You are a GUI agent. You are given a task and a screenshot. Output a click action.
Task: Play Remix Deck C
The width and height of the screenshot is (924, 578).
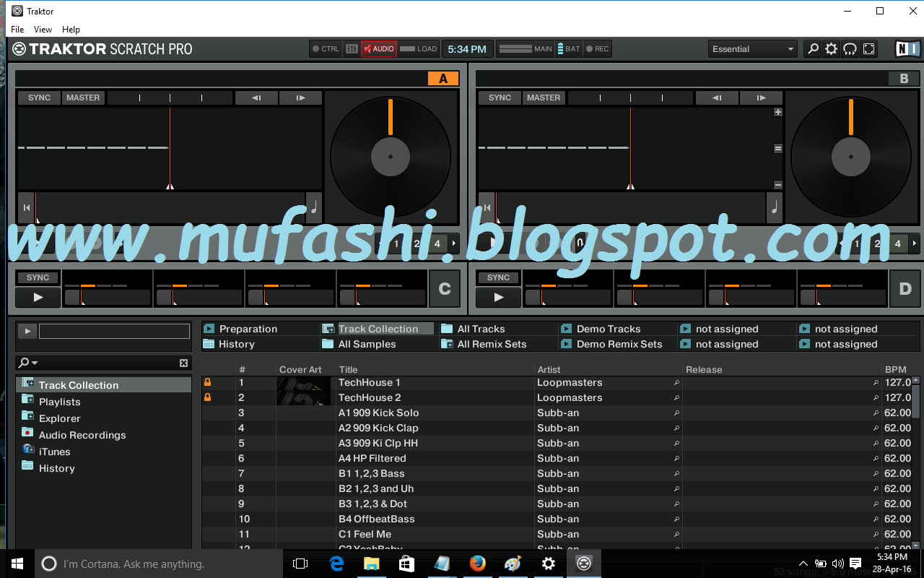(38, 297)
